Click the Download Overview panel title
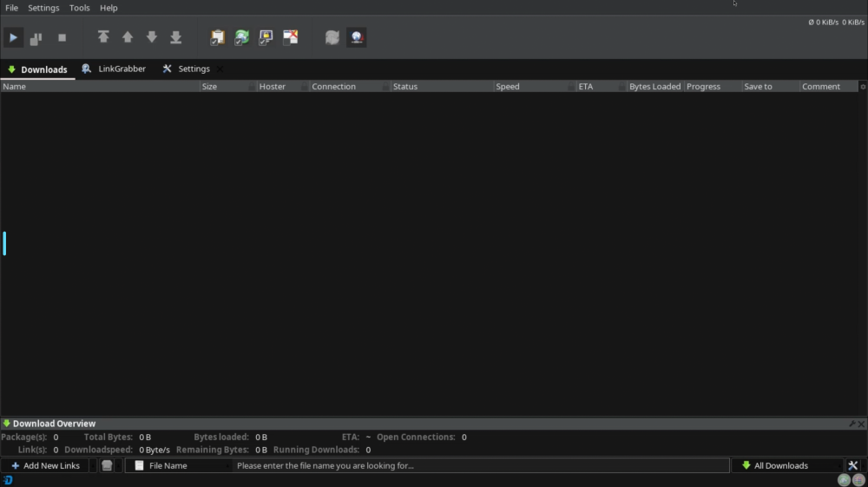 (54, 424)
